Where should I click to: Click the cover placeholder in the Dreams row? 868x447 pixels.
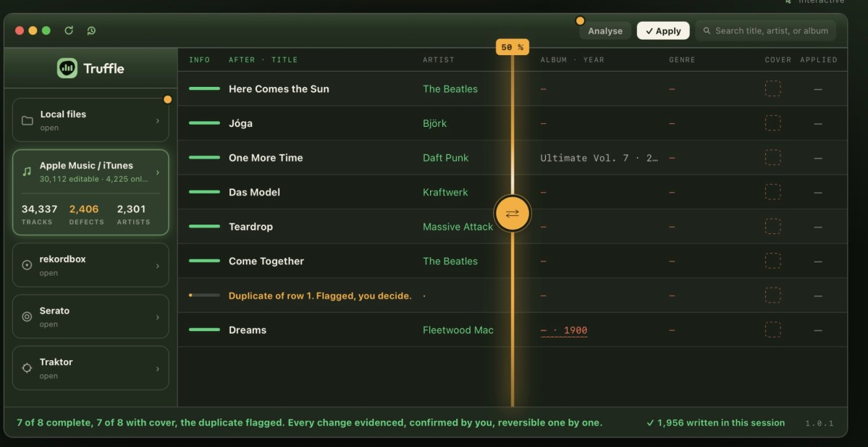point(772,330)
